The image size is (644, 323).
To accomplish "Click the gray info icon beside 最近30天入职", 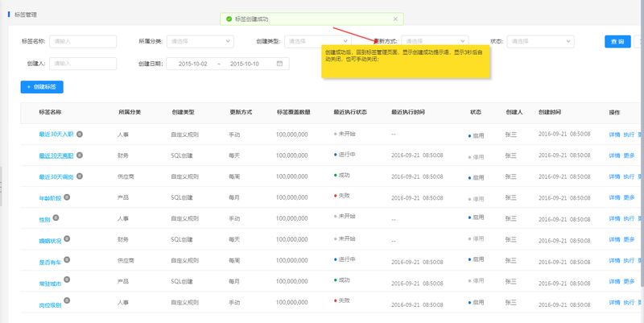I will coord(80,134).
